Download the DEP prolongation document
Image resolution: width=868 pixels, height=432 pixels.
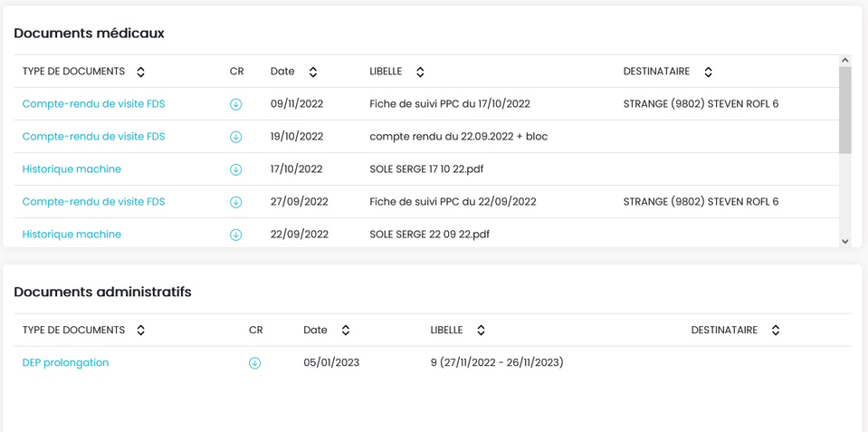(x=254, y=363)
